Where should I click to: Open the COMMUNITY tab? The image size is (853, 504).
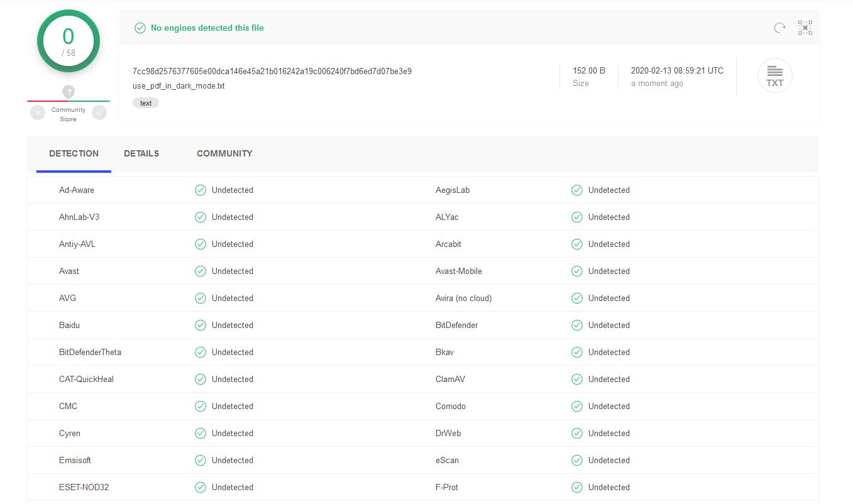tap(224, 153)
